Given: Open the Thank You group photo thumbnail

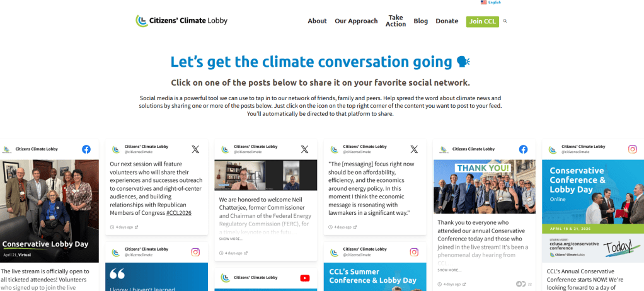Looking at the screenshot, I should point(484,186).
